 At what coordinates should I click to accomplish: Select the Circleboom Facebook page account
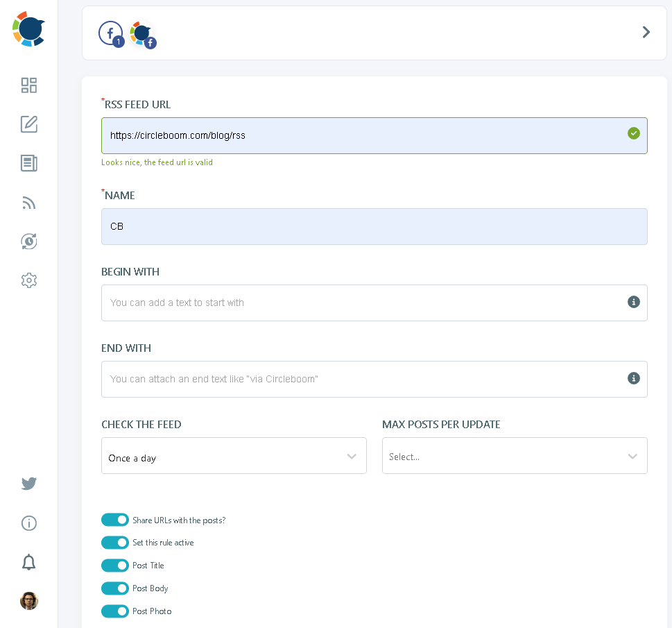tap(141, 33)
